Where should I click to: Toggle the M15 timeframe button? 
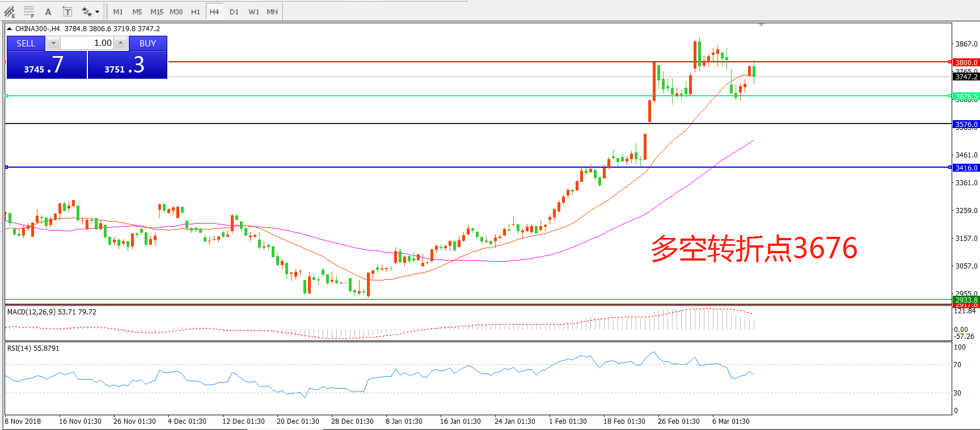point(157,11)
